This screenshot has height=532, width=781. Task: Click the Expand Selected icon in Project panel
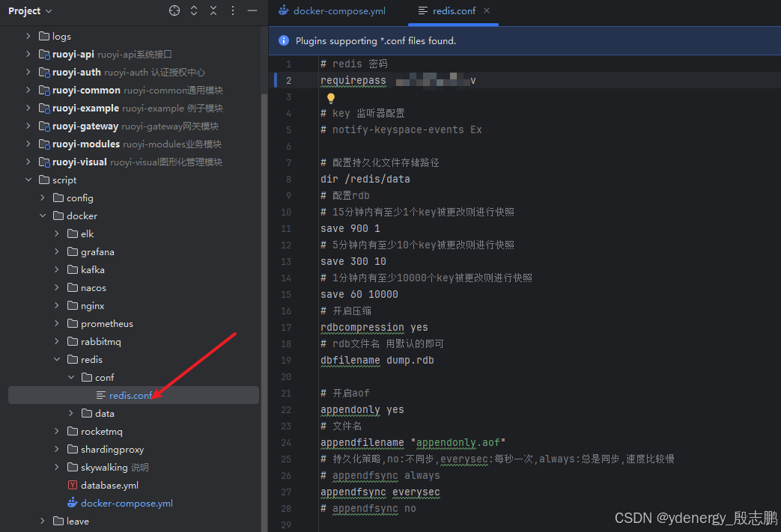tap(194, 10)
